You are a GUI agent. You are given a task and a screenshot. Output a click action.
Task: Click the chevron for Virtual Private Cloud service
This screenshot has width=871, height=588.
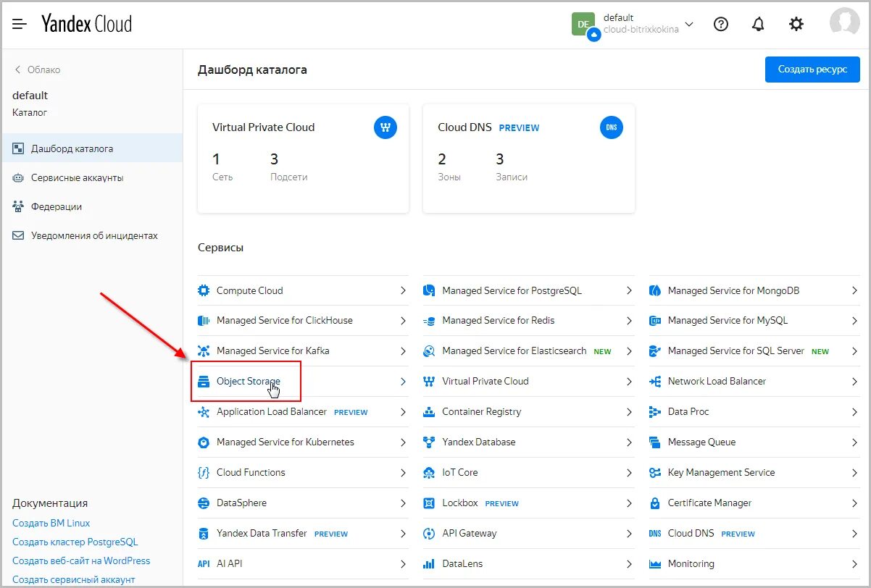629,381
